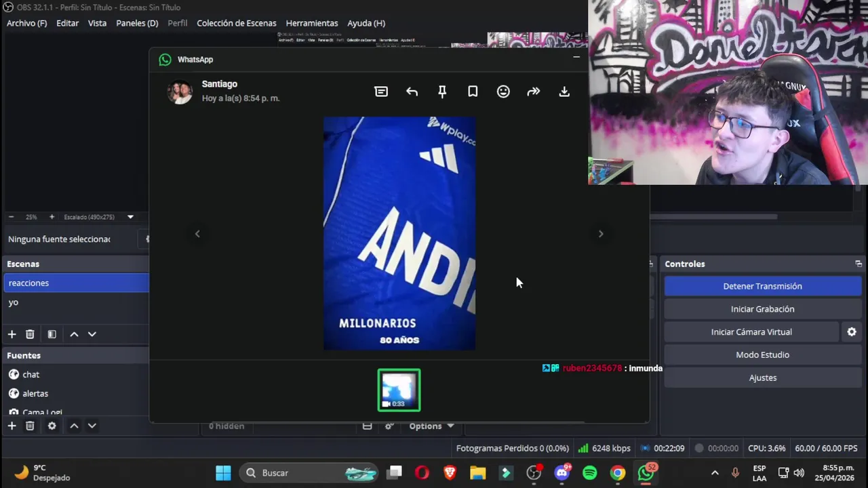Move source down in Fuentes panel
Image resolution: width=868 pixels, height=488 pixels.
click(x=92, y=426)
